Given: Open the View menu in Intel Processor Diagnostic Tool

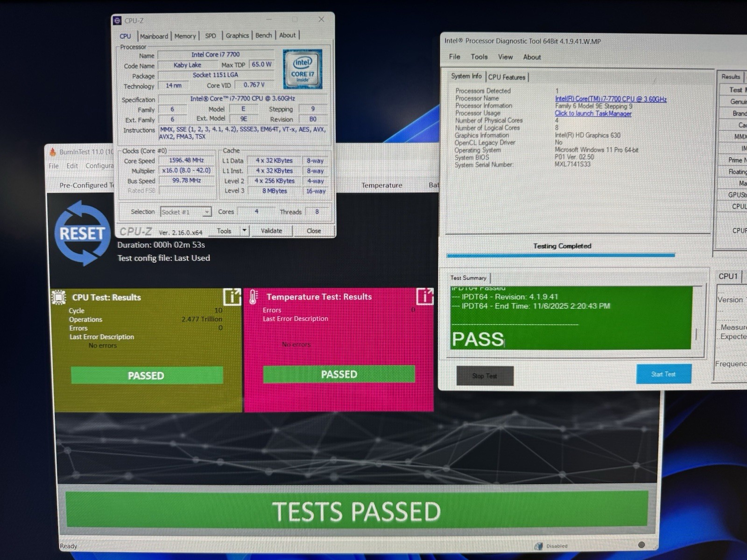Looking at the screenshot, I should pos(505,57).
